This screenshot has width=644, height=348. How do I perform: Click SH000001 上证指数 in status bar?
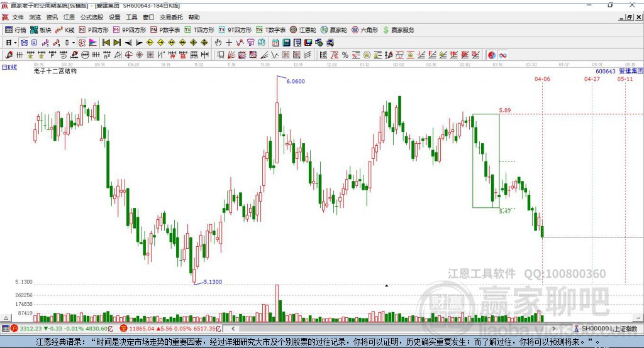[x=609, y=329]
